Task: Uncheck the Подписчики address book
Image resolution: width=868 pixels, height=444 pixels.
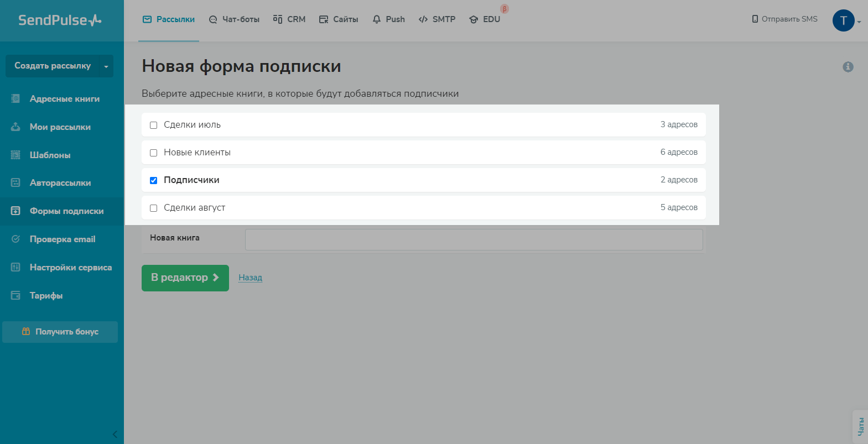Action: coord(154,180)
